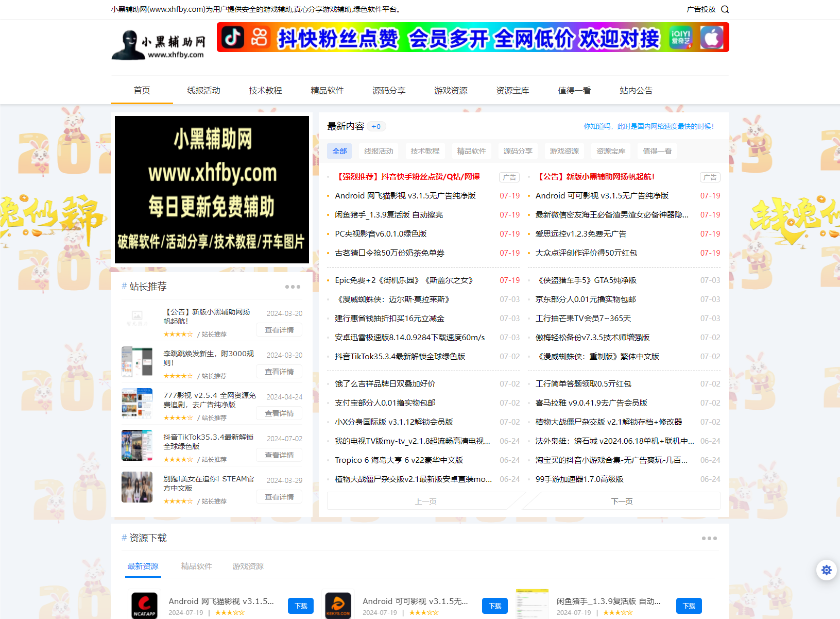Open PC央视影音v6.0.1.0绿色版 article
This screenshot has height=619, width=840.
[x=381, y=234]
